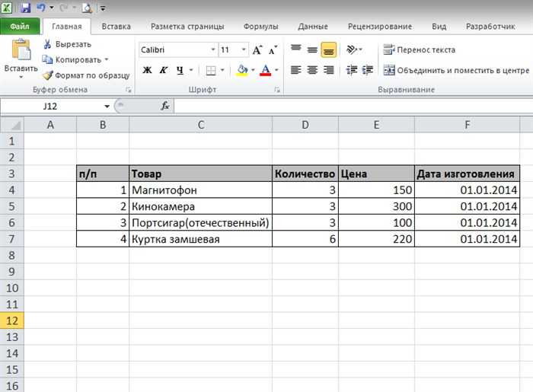Click the Font Color letter A icon

pyautogui.click(x=266, y=70)
